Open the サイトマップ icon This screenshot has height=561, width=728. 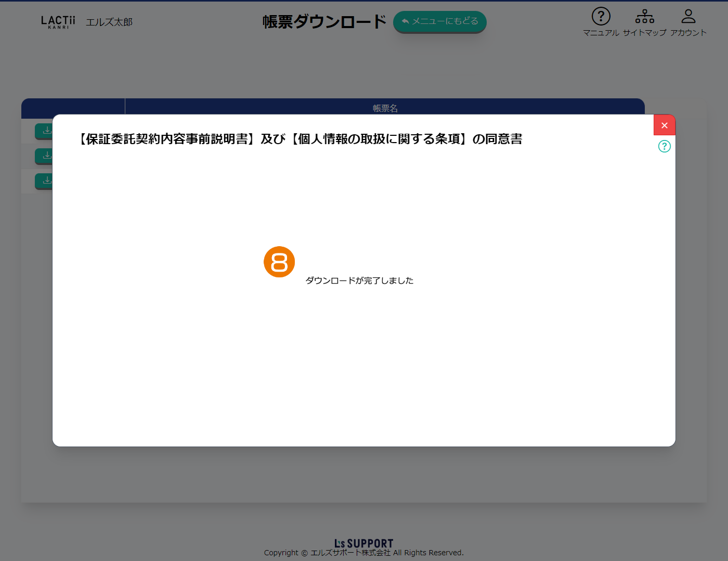644,16
